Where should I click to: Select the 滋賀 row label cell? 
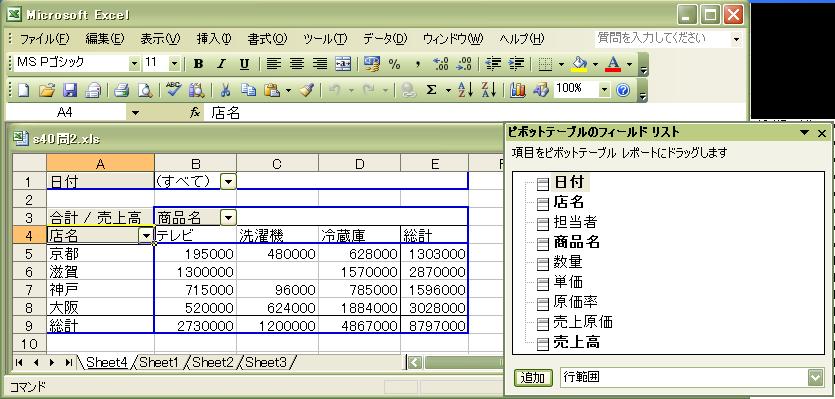[x=100, y=272]
